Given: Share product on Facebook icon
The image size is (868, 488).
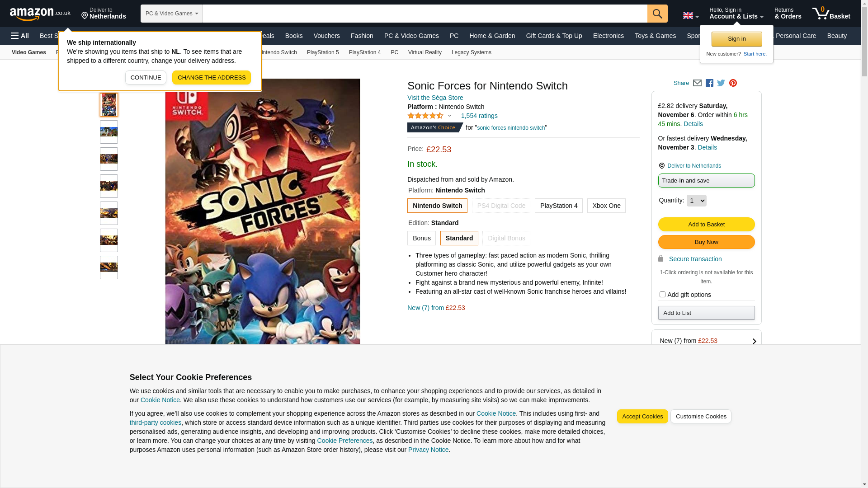Looking at the screenshot, I should pyautogui.click(x=709, y=83).
